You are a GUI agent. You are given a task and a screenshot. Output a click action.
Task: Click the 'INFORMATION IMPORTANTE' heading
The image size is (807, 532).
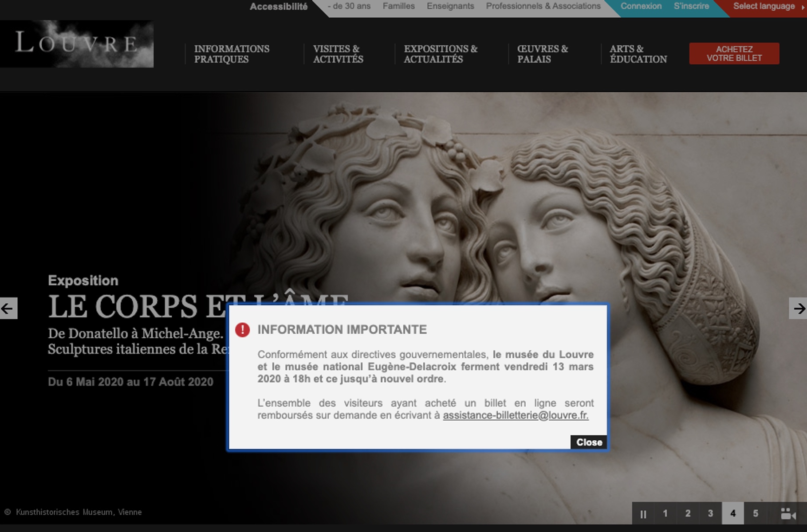click(x=342, y=329)
